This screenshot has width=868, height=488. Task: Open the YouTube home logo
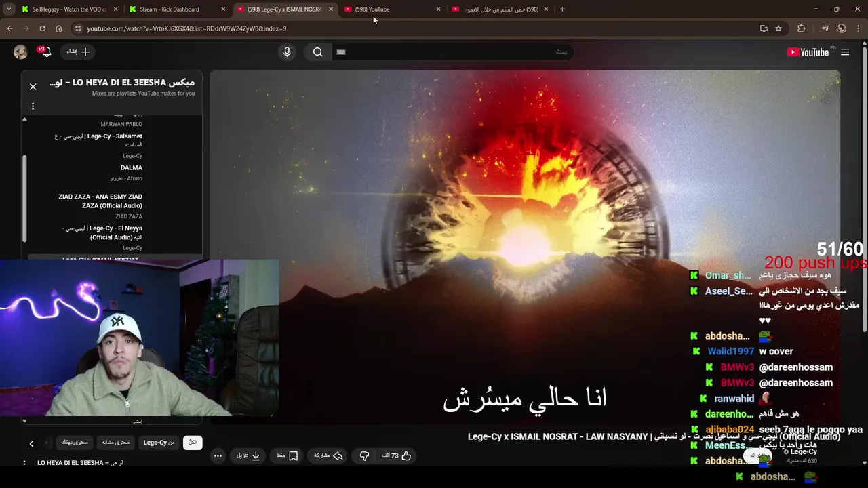[x=808, y=52]
